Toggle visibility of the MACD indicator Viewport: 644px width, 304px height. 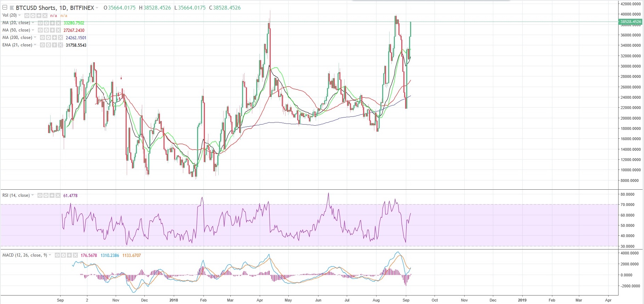[57, 255]
